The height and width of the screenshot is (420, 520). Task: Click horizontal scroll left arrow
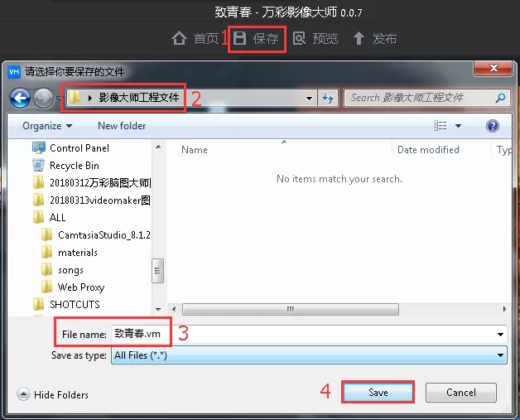click(174, 309)
